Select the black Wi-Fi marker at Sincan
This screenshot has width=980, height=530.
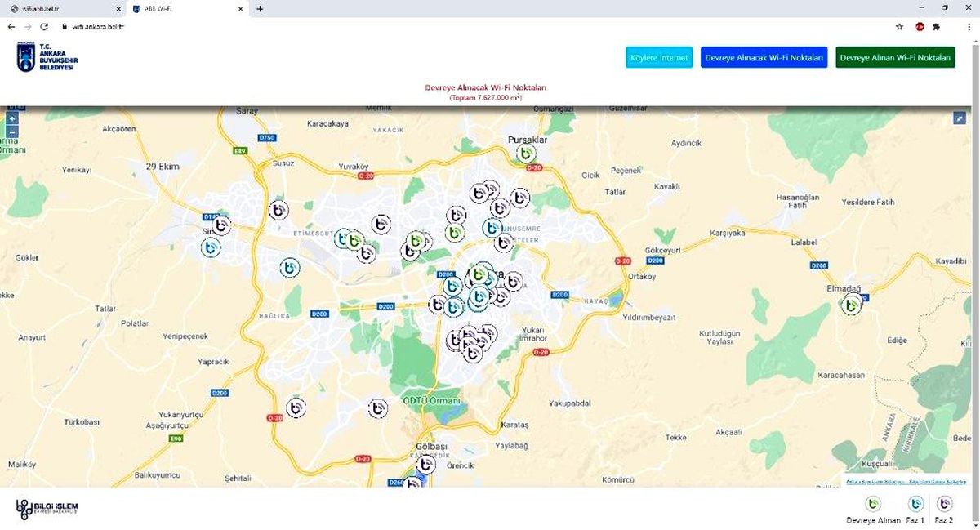coord(221,225)
